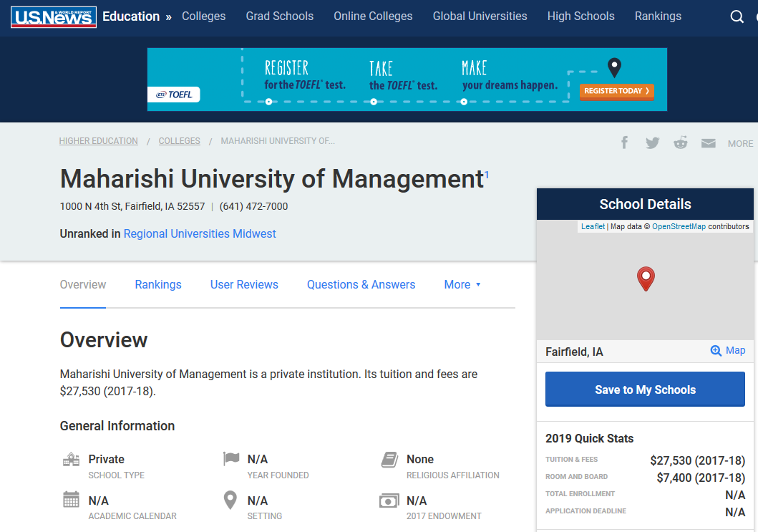
Task: Open the site search magnifier icon
Action: pos(737,17)
